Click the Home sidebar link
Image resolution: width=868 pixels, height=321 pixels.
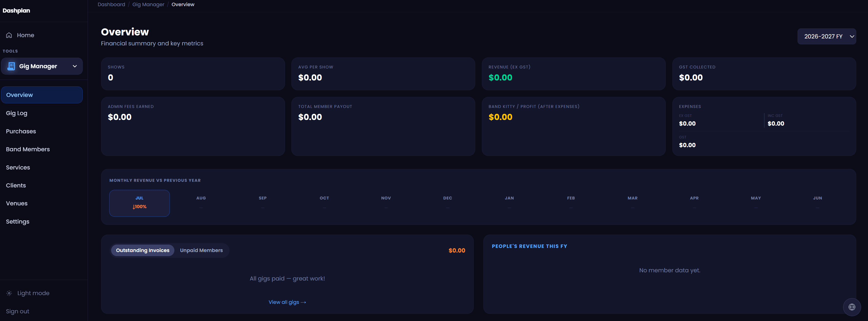point(26,35)
